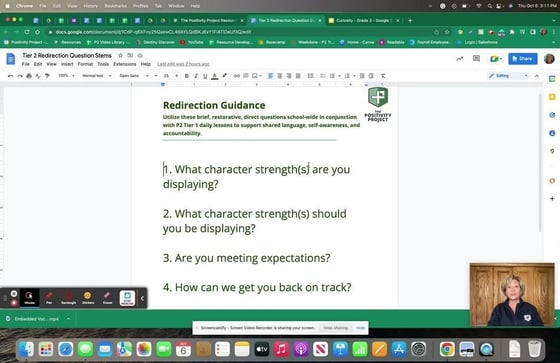Select the Rectangle annotation tool
This screenshot has height=363, width=560.
(68, 298)
